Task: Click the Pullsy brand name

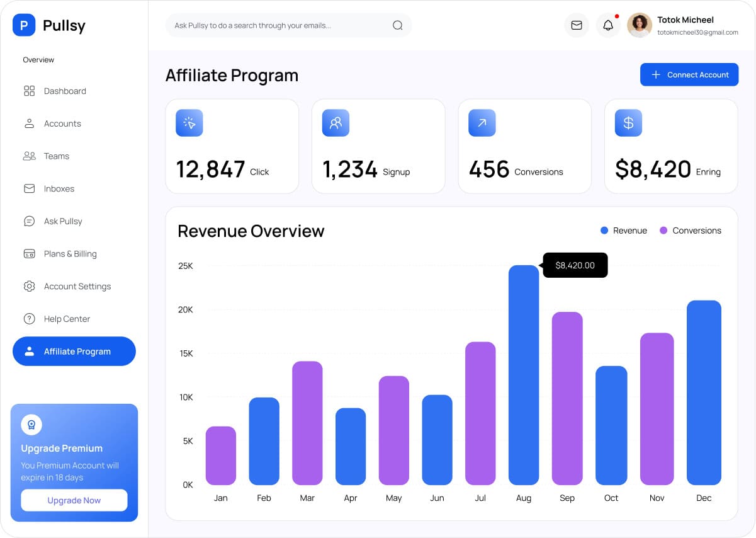Action: point(64,26)
